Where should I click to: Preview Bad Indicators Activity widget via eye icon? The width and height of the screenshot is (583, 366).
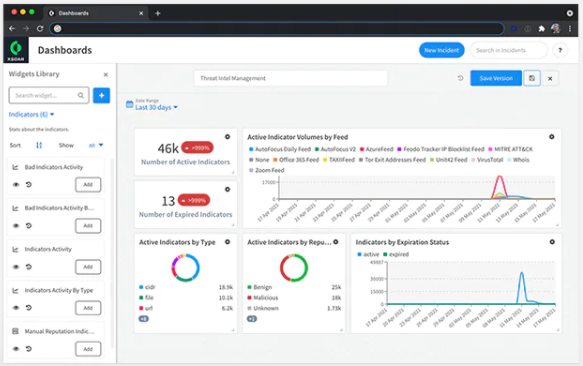click(16, 184)
